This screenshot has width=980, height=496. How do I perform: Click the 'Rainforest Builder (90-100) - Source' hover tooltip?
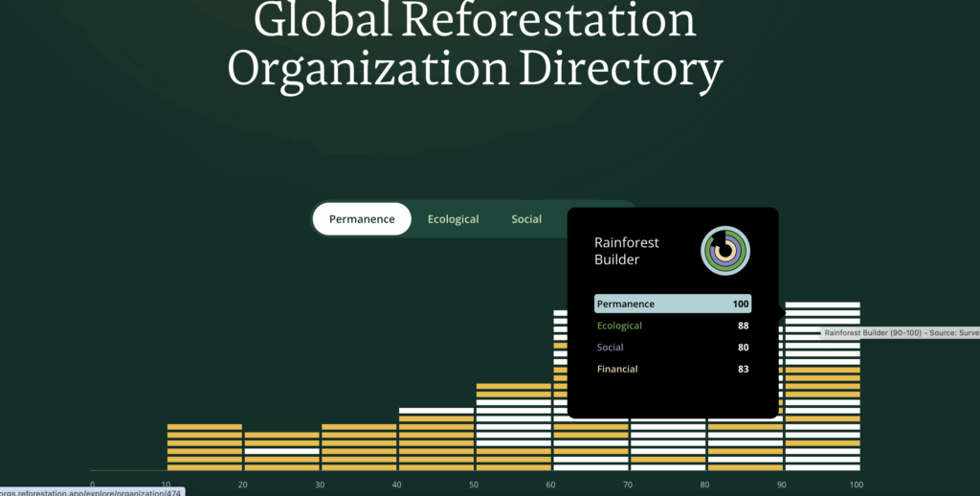(900, 333)
